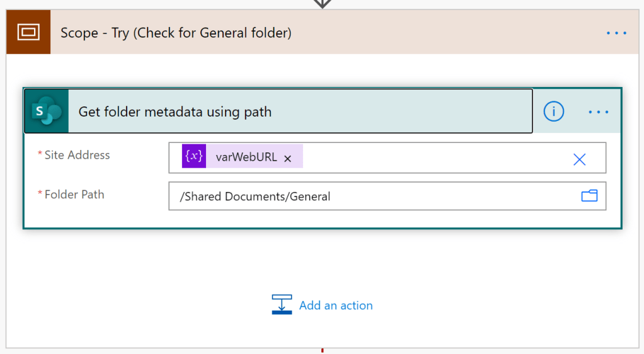Screen dimensions: 644x354
Task: Click the SharePoint connector icon
Action: point(47,111)
